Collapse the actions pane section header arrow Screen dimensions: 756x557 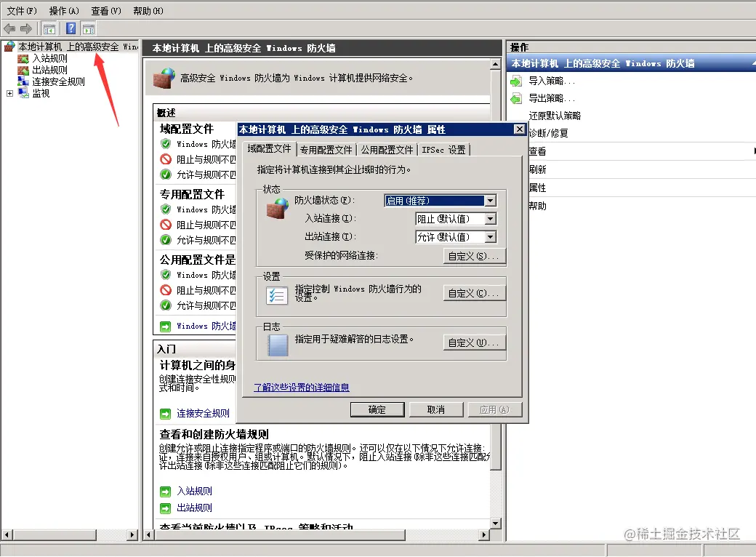tap(753, 63)
